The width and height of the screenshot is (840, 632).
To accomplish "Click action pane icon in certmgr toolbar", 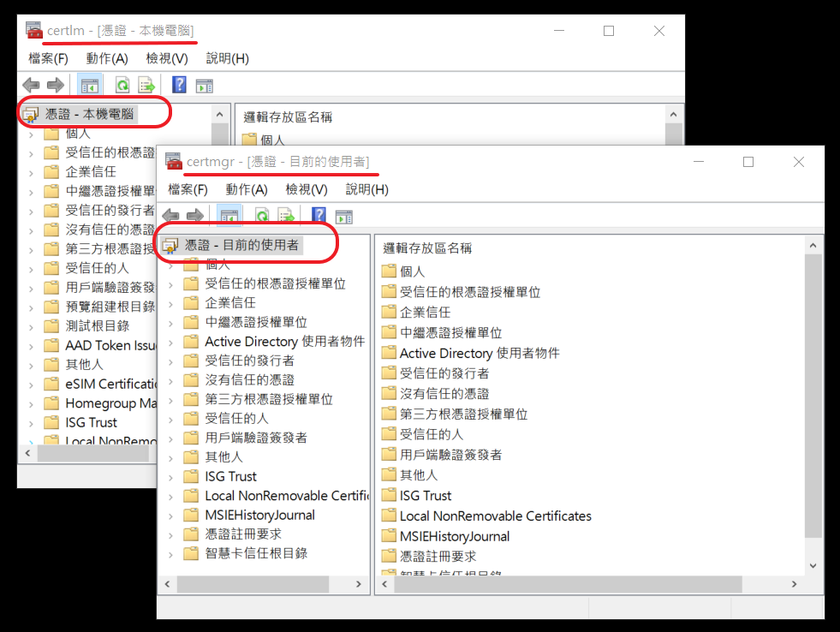I will point(344,217).
